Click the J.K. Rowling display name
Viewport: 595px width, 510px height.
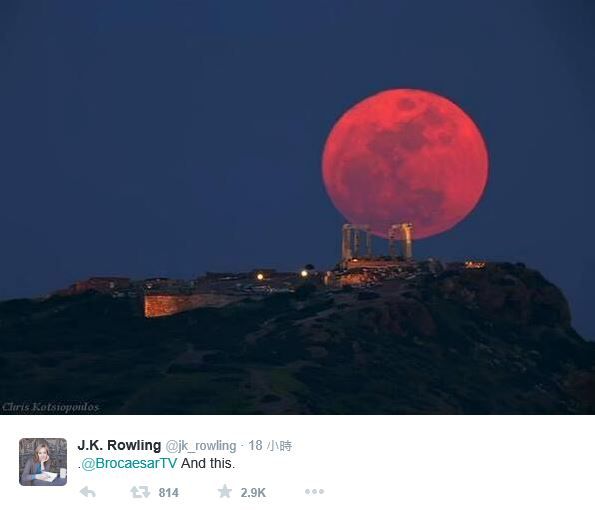[x=119, y=445]
